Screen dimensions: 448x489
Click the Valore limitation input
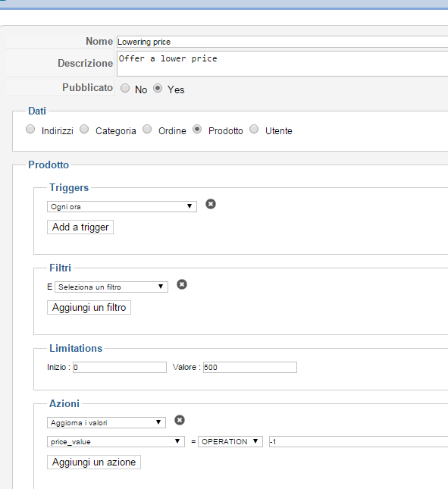coord(250,368)
